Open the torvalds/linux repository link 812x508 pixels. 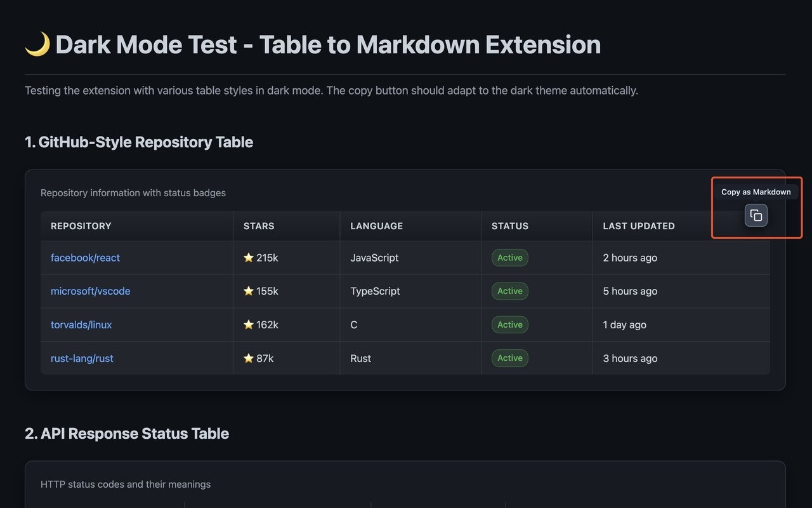tap(81, 324)
